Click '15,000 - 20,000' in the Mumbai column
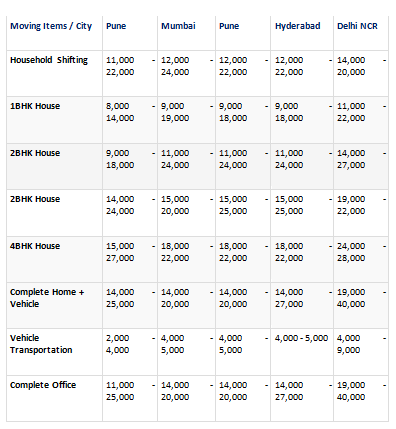 click(x=187, y=205)
